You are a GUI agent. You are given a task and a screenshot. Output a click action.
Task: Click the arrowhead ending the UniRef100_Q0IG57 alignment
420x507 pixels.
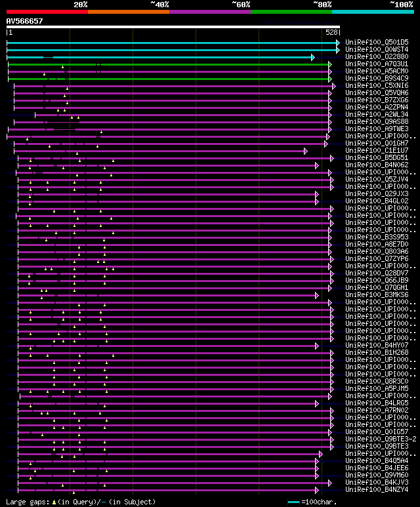pos(330,432)
